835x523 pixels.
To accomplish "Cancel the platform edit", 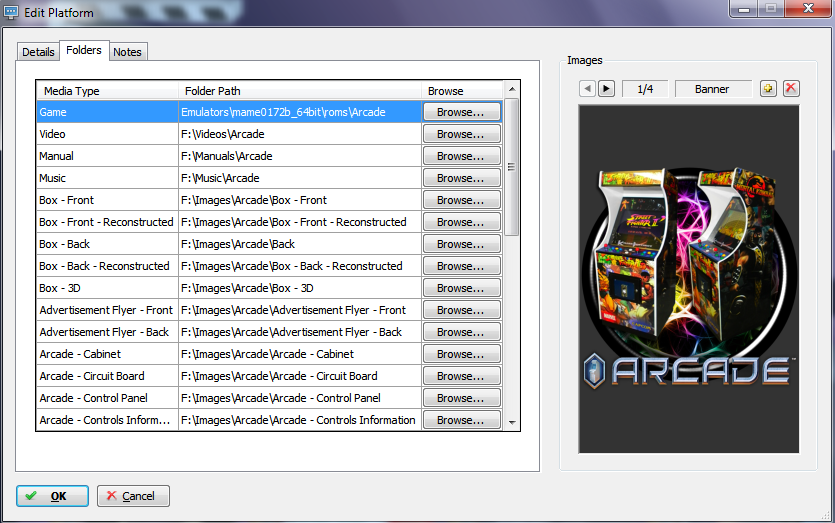I will click(x=133, y=496).
